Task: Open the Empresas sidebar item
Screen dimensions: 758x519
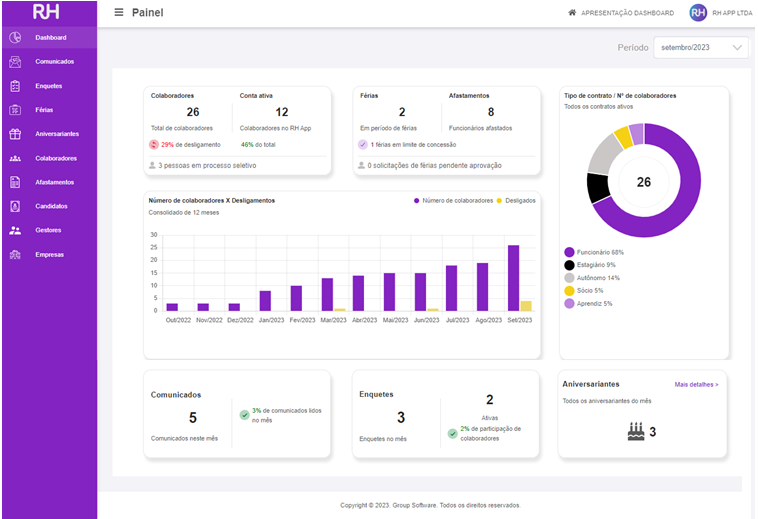Action: point(49,255)
